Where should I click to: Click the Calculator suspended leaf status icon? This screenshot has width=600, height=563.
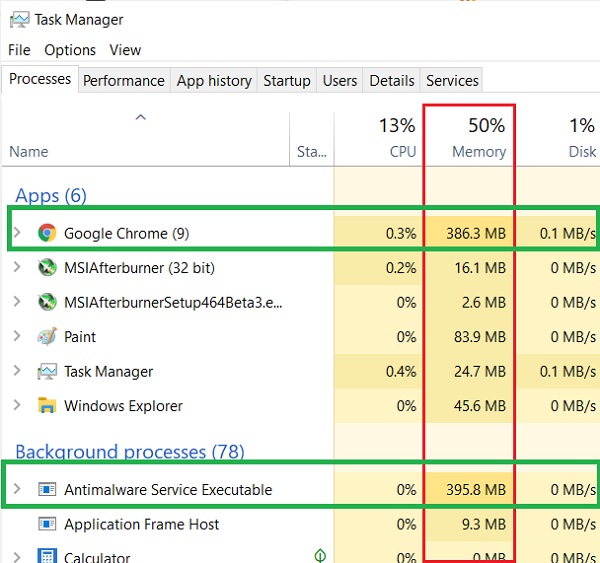click(320, 555)
